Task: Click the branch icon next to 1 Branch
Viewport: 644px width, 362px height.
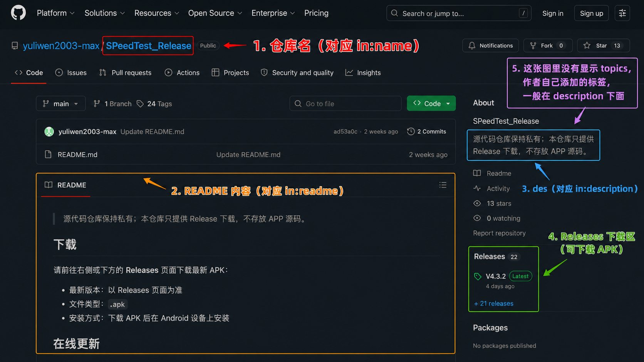Action: pos(97,104)
